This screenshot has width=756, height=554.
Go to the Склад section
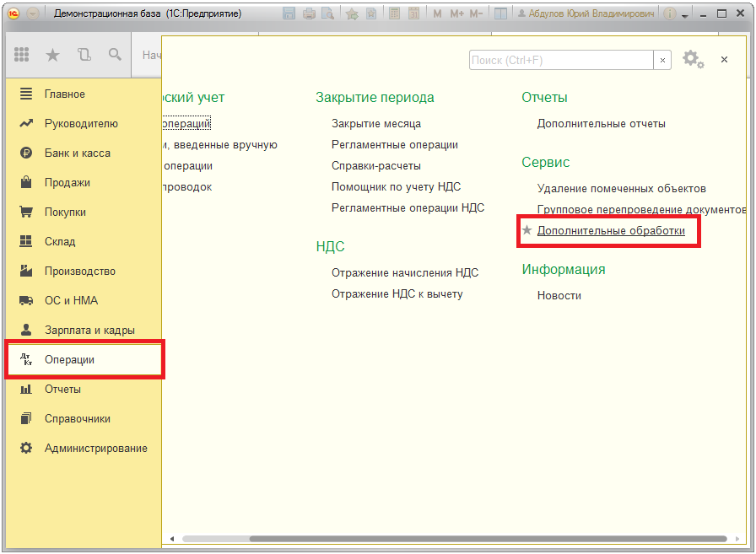click(59, 242)
